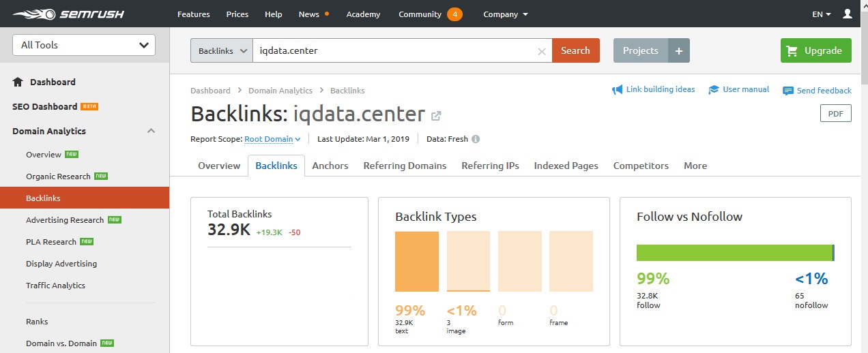This screenshot has width=868, height=353.
Task: Click the graduation cap User manual icon
Action: pos(714,90)
